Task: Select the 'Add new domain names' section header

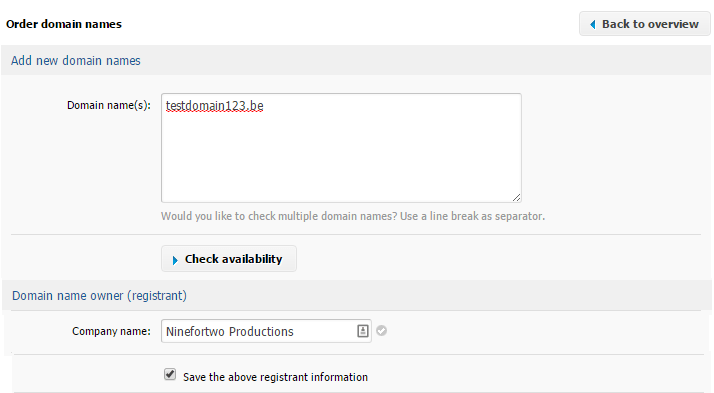Action: [76, 61]
